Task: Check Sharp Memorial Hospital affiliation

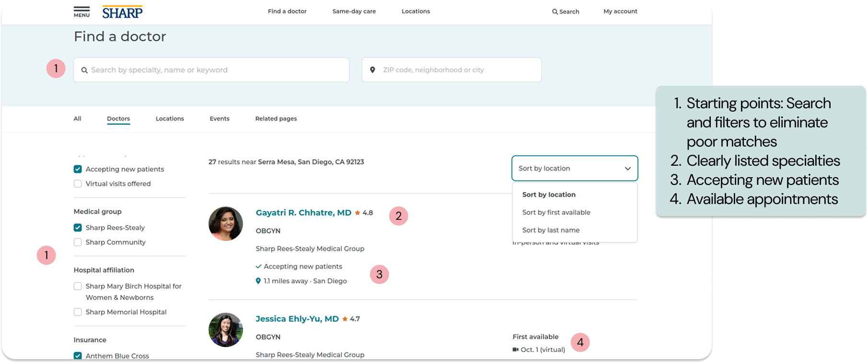Action: coord(78,312)
